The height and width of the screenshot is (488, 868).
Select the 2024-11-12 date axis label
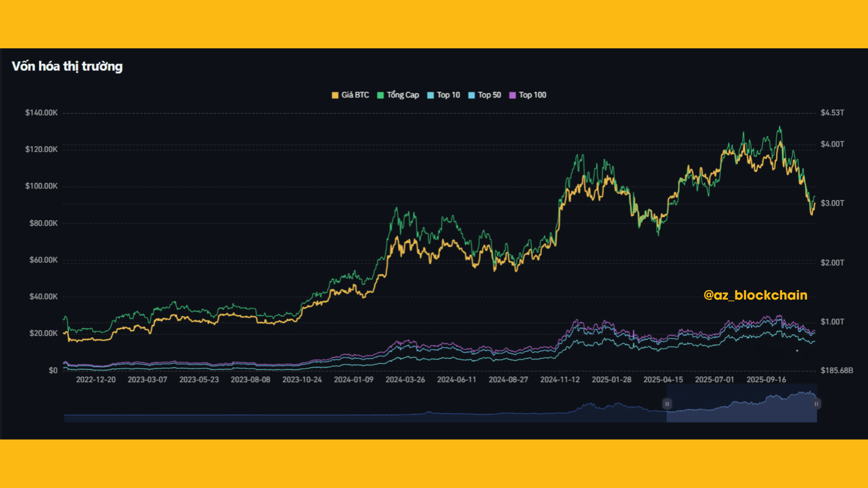(x=560, y=380)
